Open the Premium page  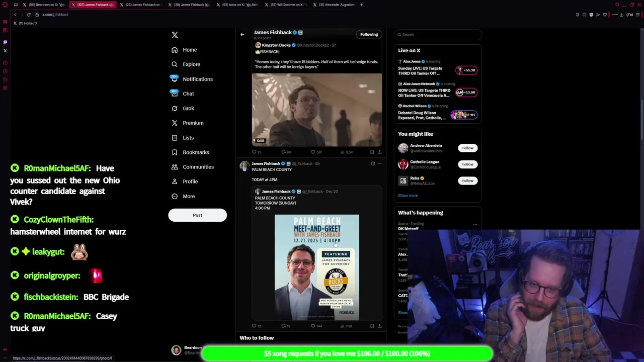187,123
